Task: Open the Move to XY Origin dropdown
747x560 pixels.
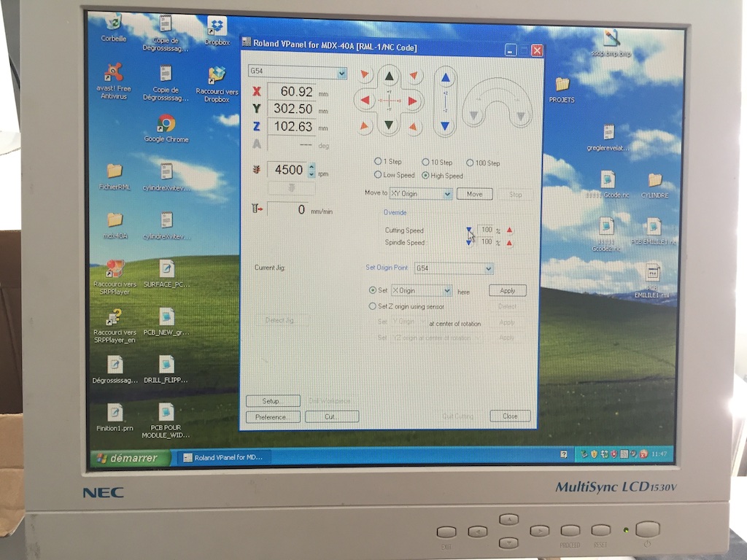Action: 447,194
